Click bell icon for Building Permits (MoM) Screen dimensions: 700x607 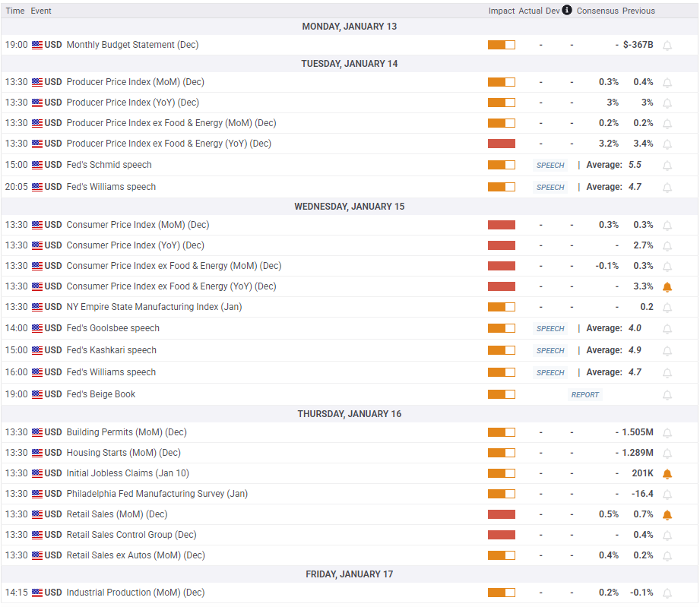tap(667, 433)
